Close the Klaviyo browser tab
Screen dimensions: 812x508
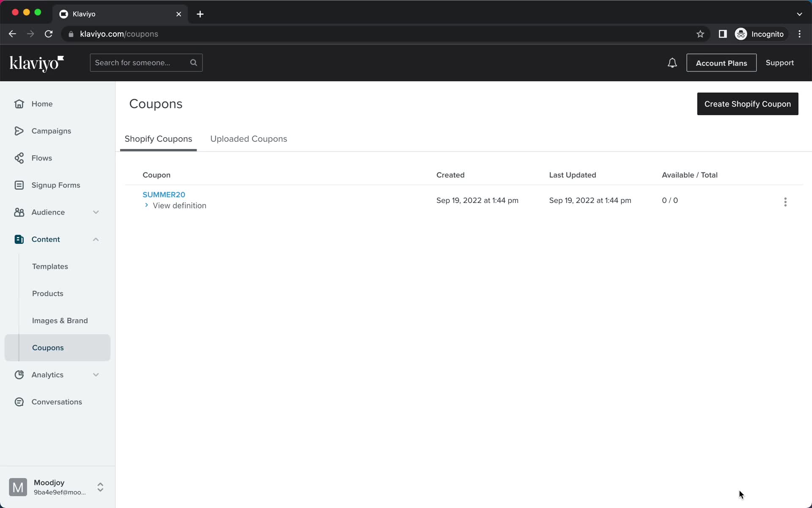[178, 14]
